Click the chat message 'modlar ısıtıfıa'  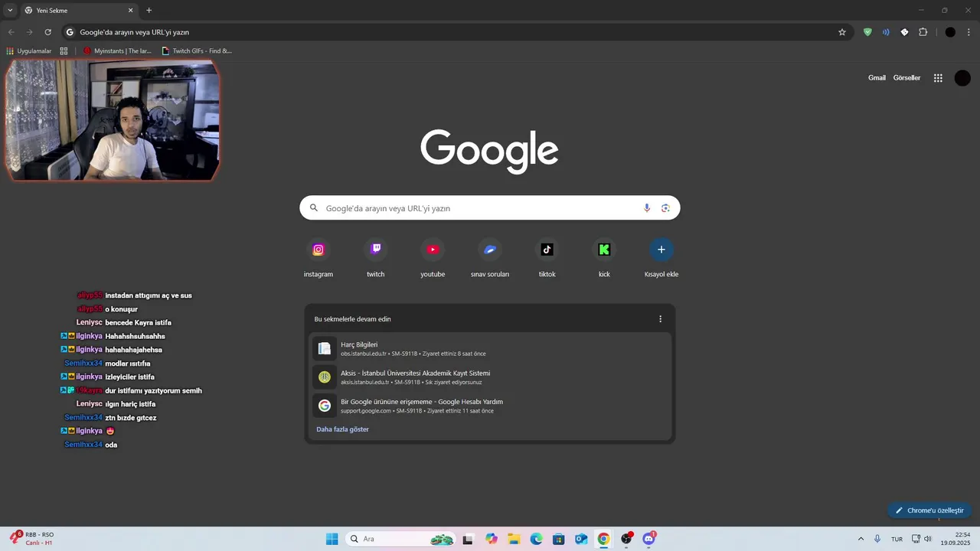click(x=128, y=364)
